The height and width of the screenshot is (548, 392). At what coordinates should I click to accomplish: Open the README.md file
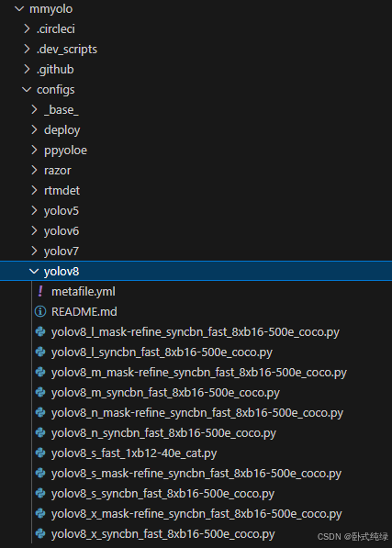tap(84, 312)
